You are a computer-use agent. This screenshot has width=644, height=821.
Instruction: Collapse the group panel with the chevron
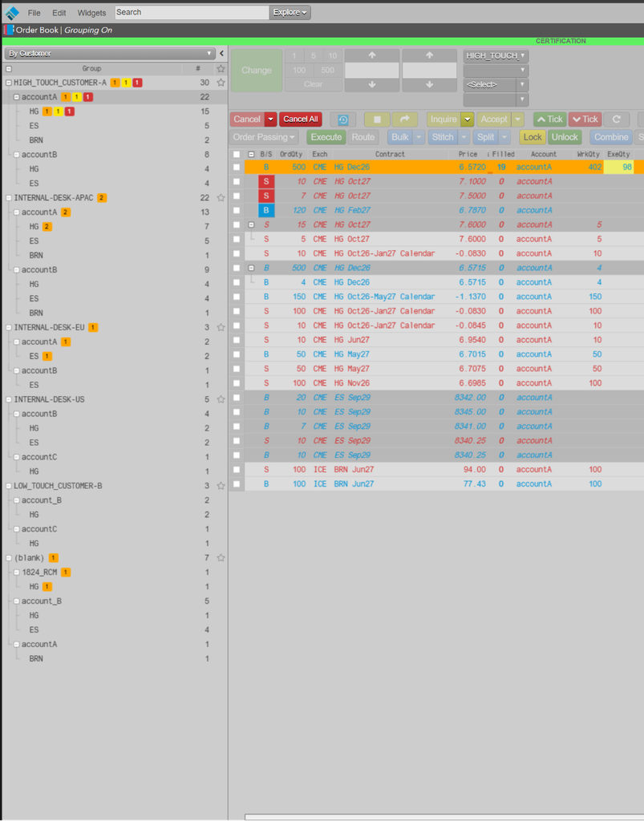[221, 53]
